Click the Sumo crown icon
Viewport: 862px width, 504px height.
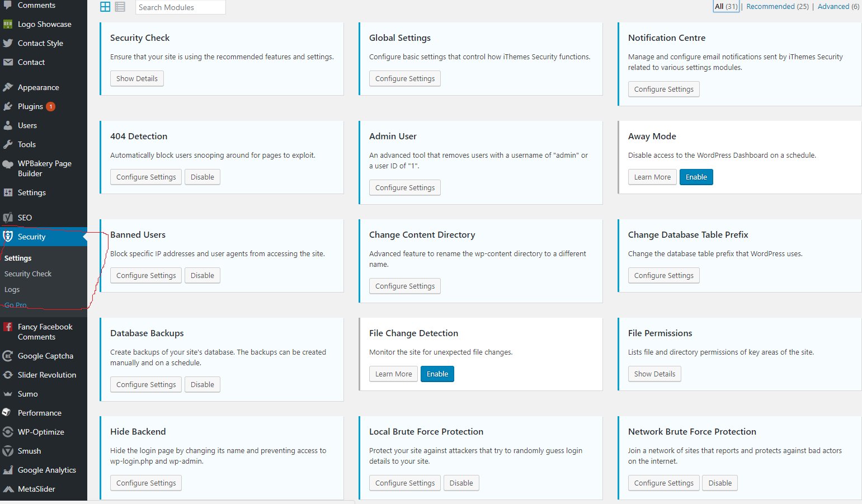[x=8, y=394]
